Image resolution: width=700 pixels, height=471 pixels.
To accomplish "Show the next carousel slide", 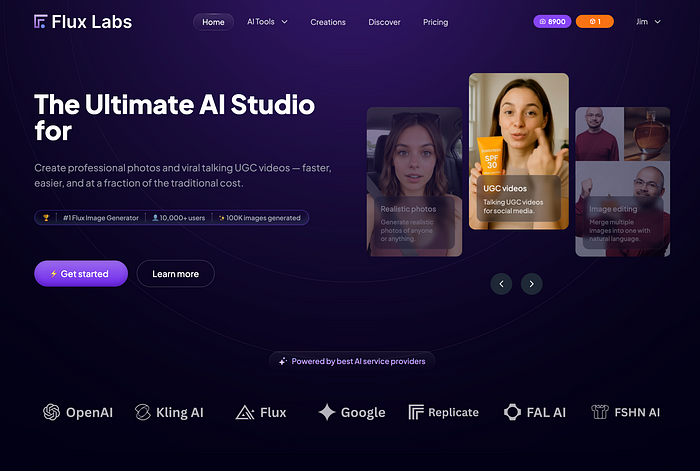I will (x=532, y=284).
